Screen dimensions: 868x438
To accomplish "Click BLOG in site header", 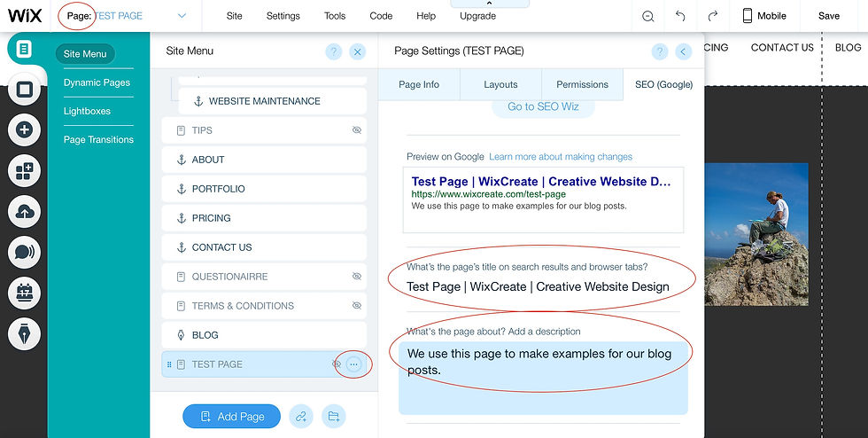I will (x=849, y=48).
